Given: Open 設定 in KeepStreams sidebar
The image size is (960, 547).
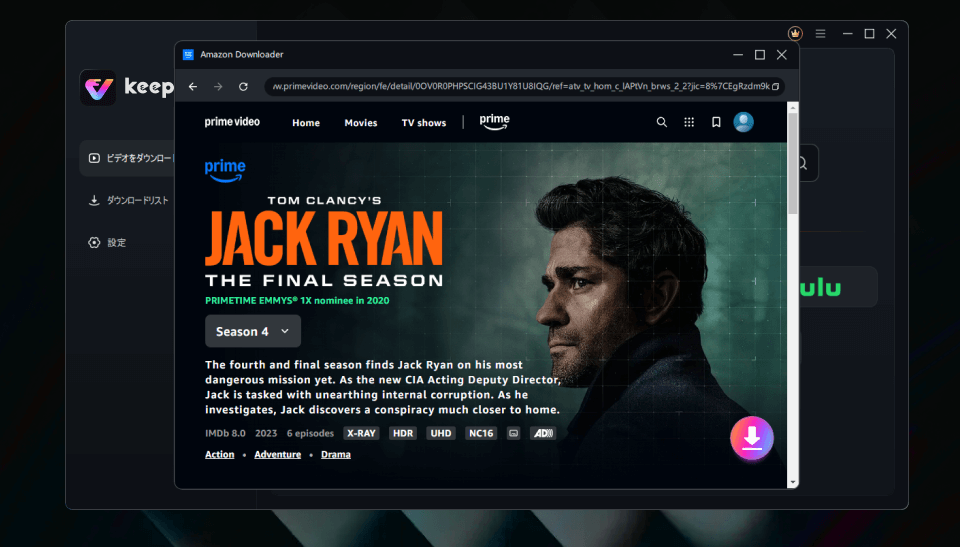Looking at the screenshot, I should [107, 243].
